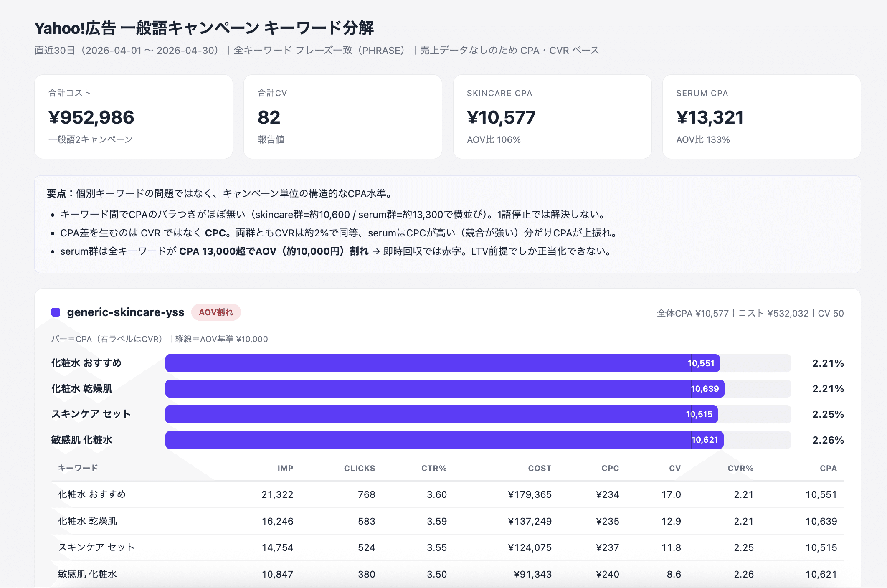Click the キーワード column header

(x=78, y=468)
